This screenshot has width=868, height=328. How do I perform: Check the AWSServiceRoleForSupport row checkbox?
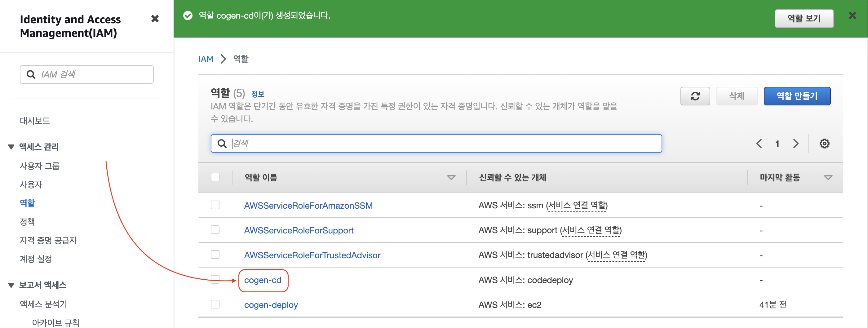click(215, 230)
